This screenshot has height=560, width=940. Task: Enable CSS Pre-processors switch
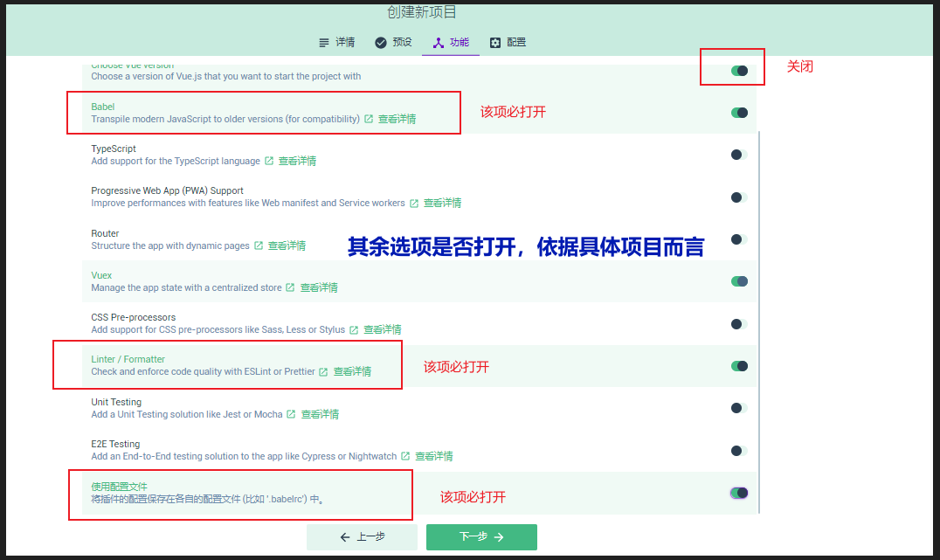pyautogui.click(x=739, y=324)
